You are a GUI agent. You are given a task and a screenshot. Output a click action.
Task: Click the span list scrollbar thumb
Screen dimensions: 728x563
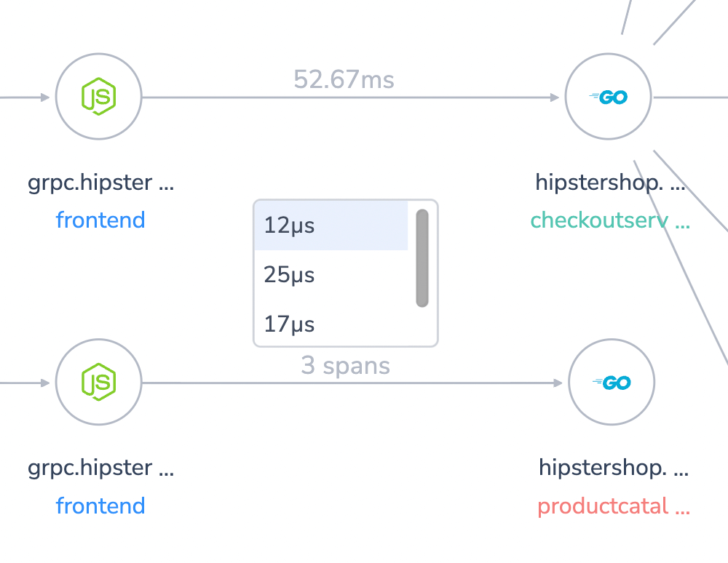(422, 257)
